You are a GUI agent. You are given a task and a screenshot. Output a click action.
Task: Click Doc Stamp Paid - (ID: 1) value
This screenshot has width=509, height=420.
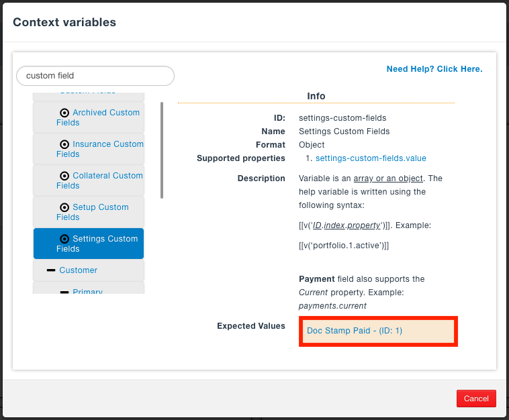coord(355,331)
